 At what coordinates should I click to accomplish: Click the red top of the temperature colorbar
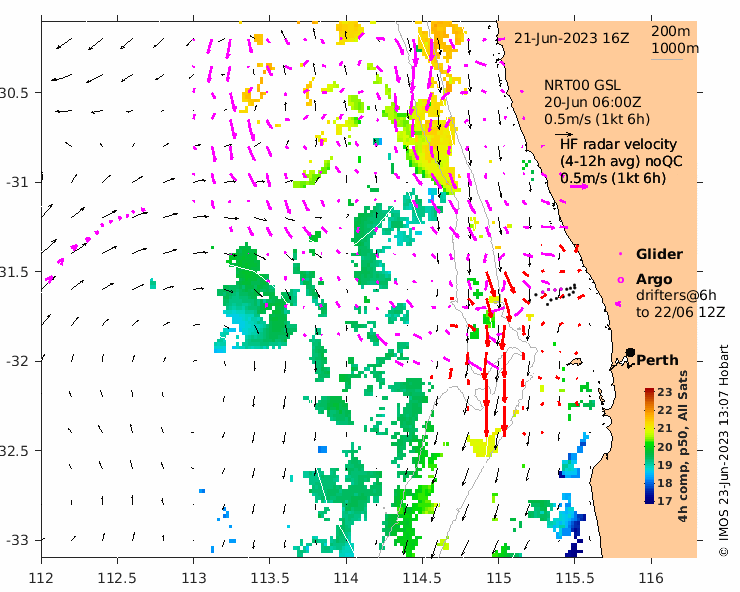[649, 391]
